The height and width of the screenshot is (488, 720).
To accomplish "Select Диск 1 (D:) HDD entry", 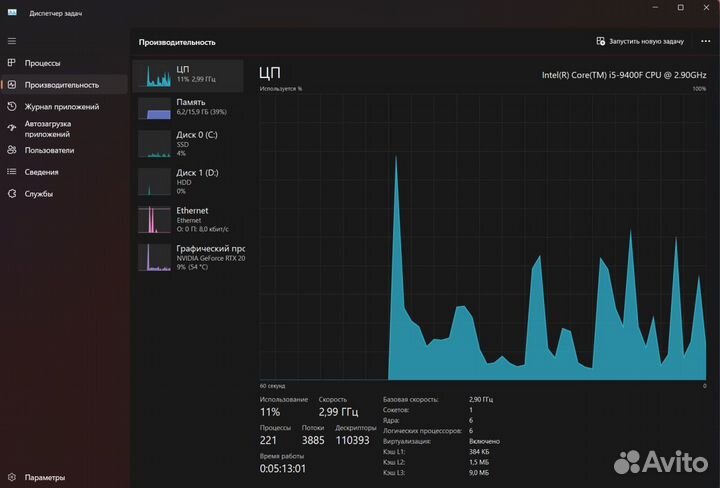I will point(189,181).
